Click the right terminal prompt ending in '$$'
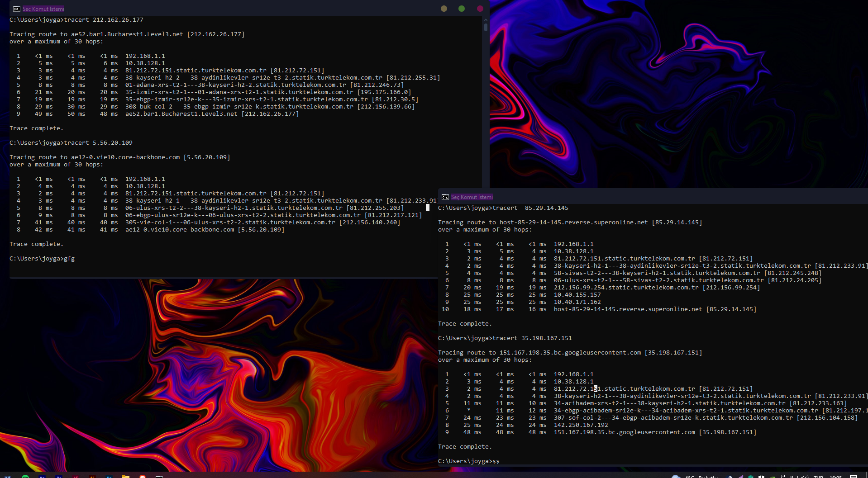Screen dimensions: 868x478 (x=469, y=461)
